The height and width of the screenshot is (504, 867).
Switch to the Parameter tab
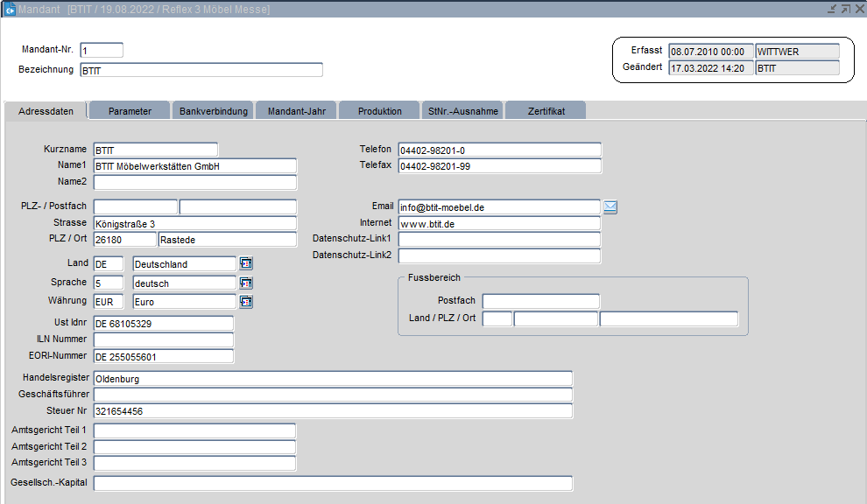pos(130,111)
